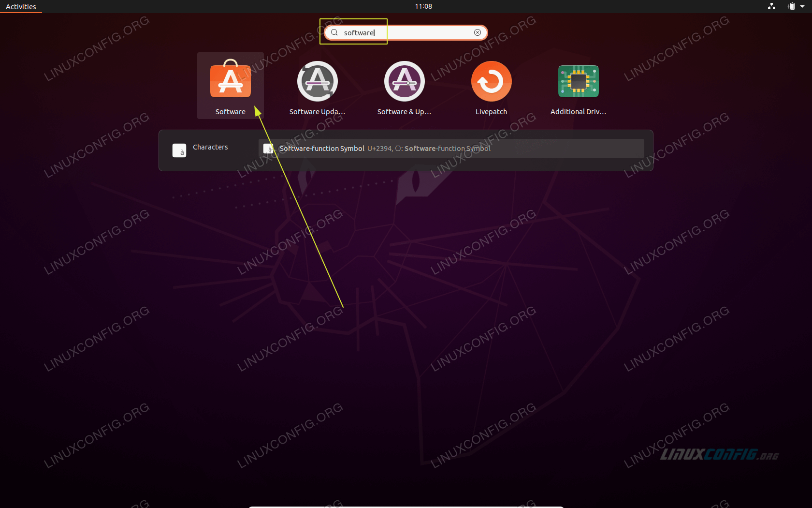Click the battery indicator icon

click(x=792, y=6)
